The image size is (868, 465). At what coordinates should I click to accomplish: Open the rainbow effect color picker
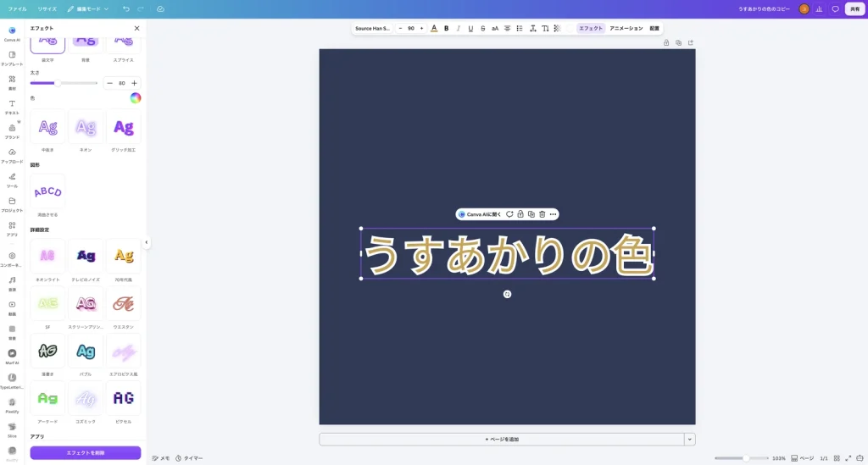pos(136,98)
